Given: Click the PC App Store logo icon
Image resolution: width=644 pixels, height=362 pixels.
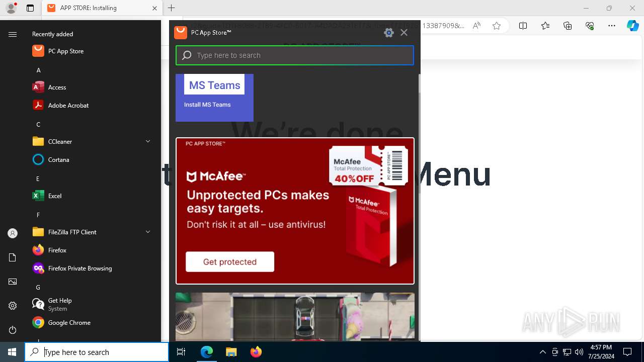Looking at the screenshot, I should [x=180, y=32].
